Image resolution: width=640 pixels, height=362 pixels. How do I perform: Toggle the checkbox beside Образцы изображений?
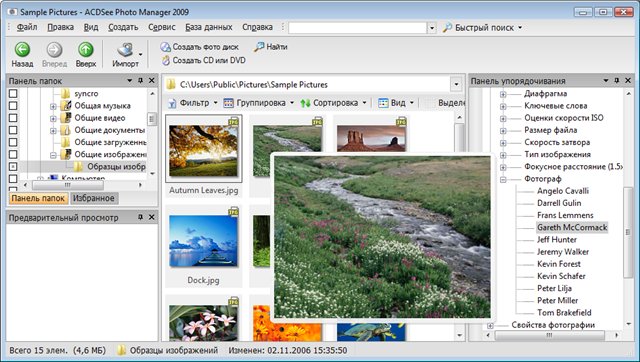(13, 167)
